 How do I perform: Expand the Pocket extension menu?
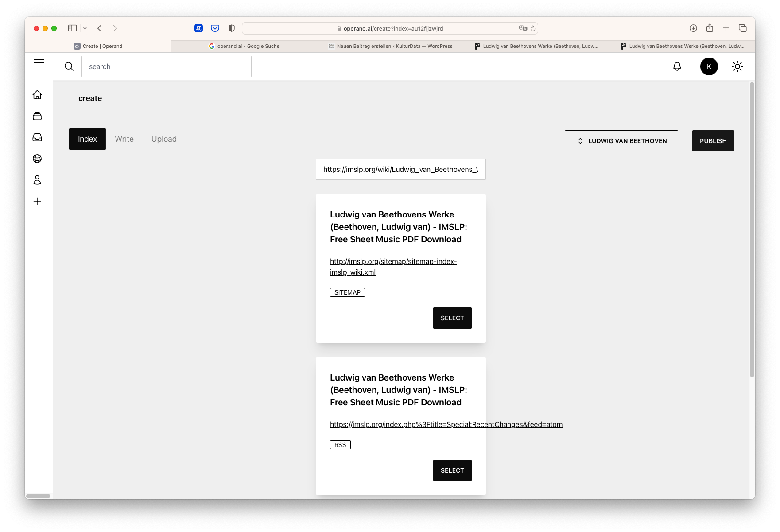tap(215, 28)
